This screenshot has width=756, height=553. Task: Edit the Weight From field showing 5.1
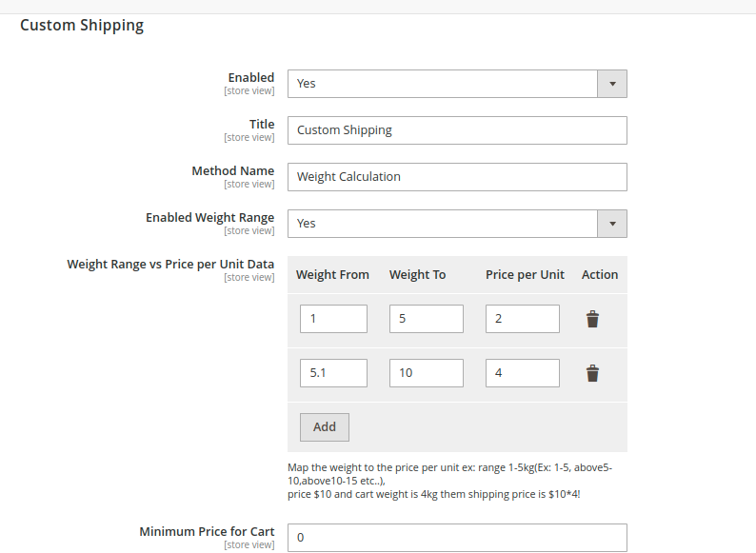333,373
